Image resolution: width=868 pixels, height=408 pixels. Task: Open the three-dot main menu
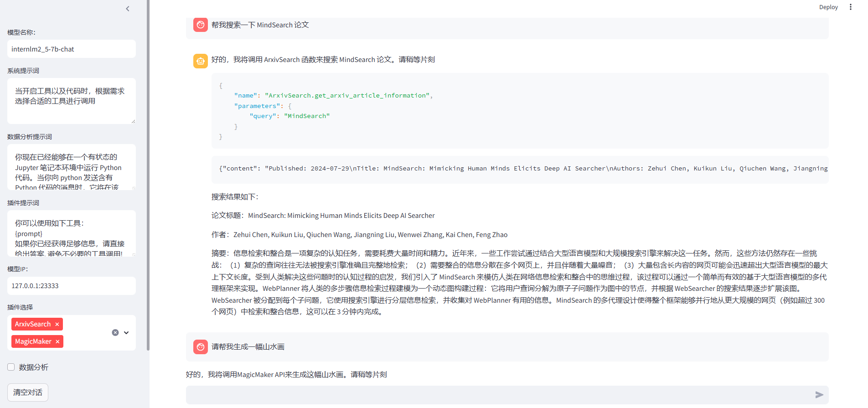pos(850,7)
